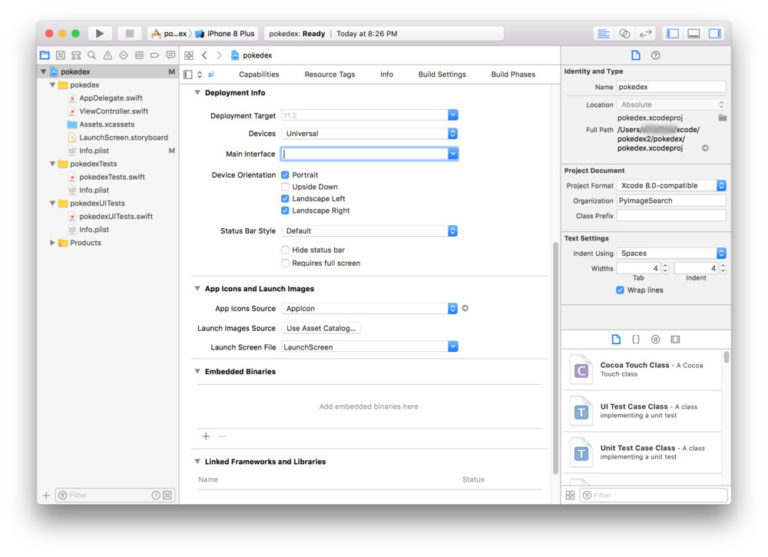Toggle the Wrap lines checkbox

coord(620,290)
